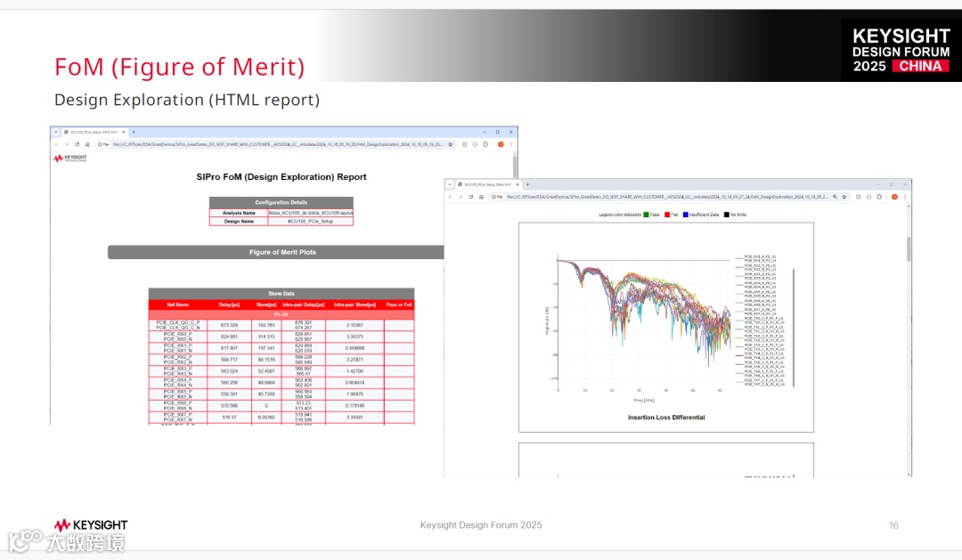
Task: Open three-dot browser menu in left report window
Action: 511,145
